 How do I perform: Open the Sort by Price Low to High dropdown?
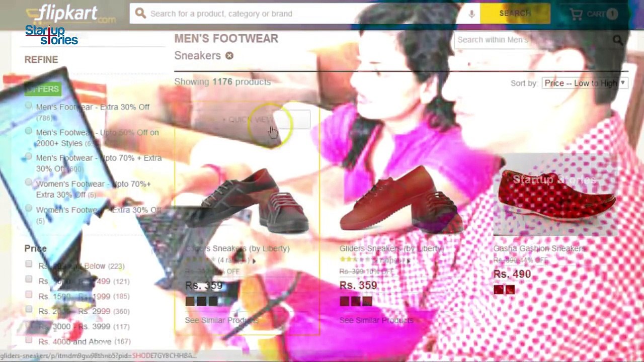pos(585,83)
